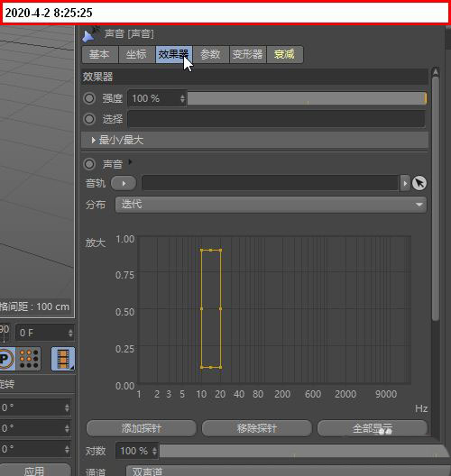Click the 全部显示 button
The height and width of the screenshot is (476, 451).
pyautogui.click(x=373, y=428)
